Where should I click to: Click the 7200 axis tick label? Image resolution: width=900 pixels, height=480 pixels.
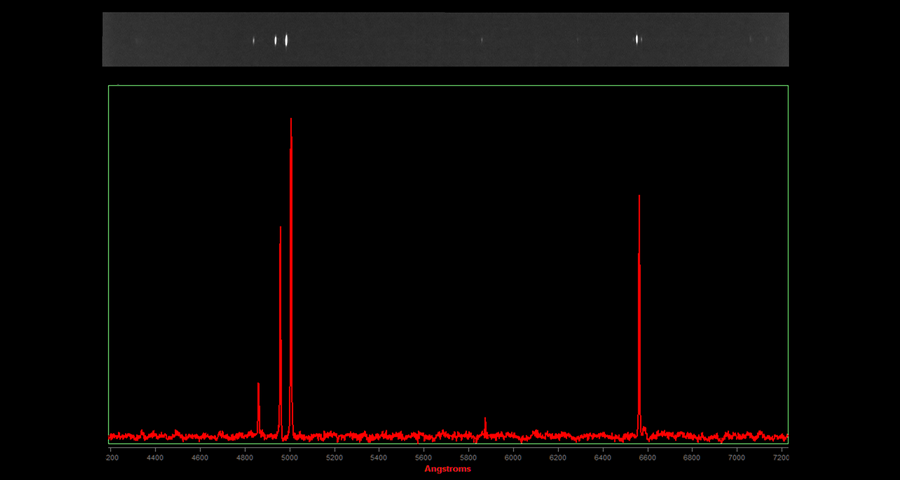(780, 457)
